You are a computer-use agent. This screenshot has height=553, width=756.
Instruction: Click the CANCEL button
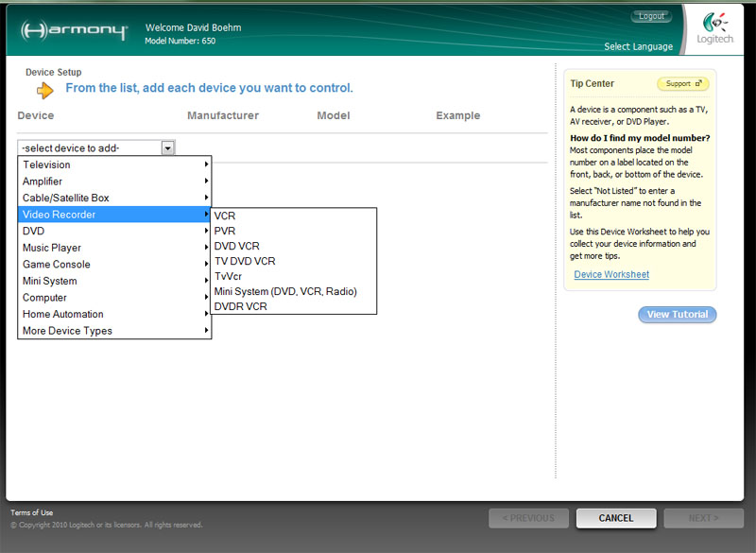615,518
